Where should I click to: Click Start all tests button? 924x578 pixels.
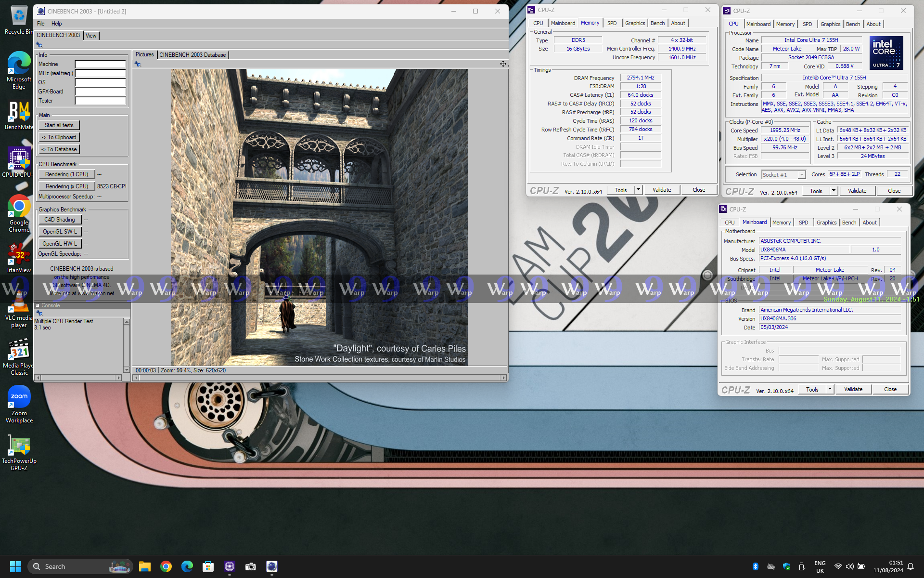(59, 125)
